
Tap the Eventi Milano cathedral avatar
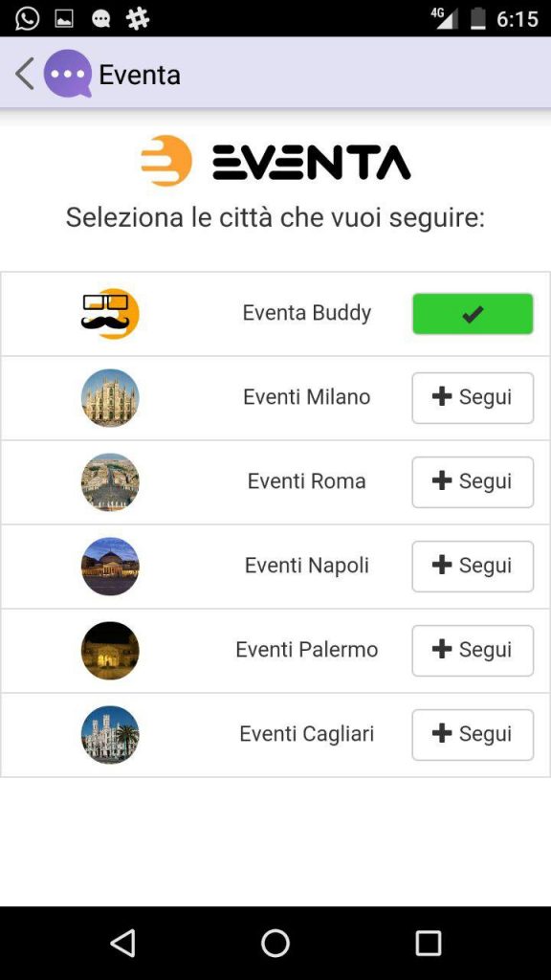109,397
